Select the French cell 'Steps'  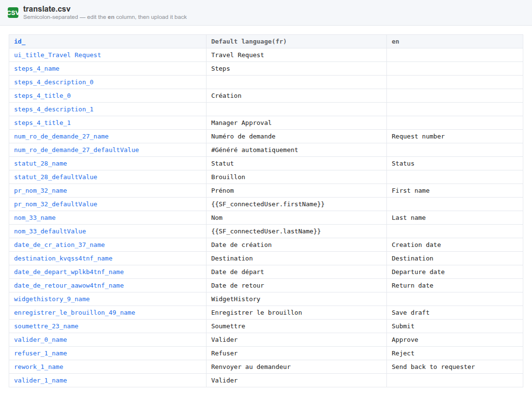click(x=296, y=69)
